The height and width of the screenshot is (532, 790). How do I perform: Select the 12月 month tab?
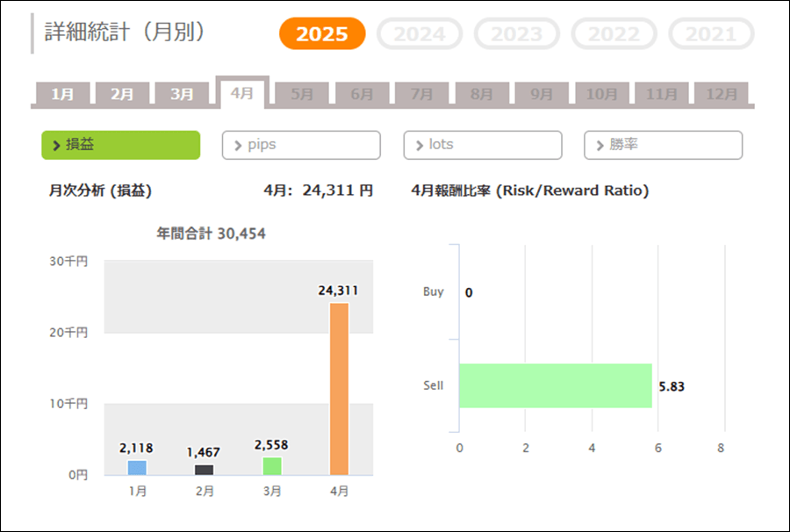[722, 94]
